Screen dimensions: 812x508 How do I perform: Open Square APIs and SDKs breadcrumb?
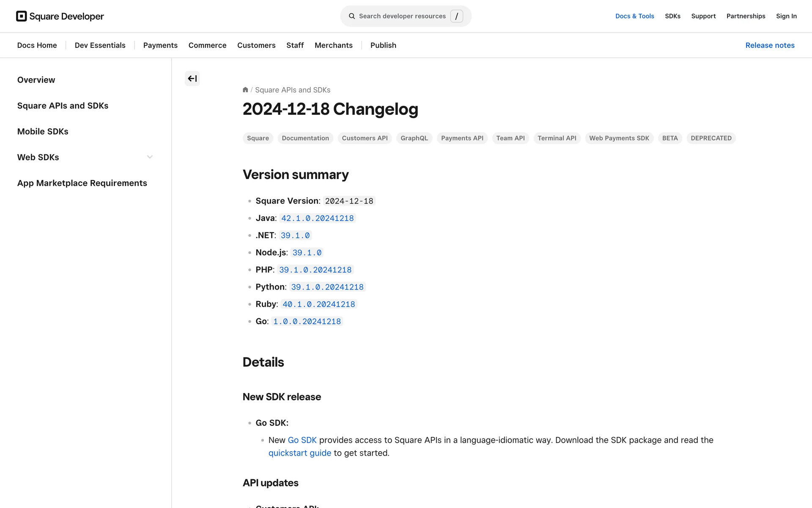point(293,90)
